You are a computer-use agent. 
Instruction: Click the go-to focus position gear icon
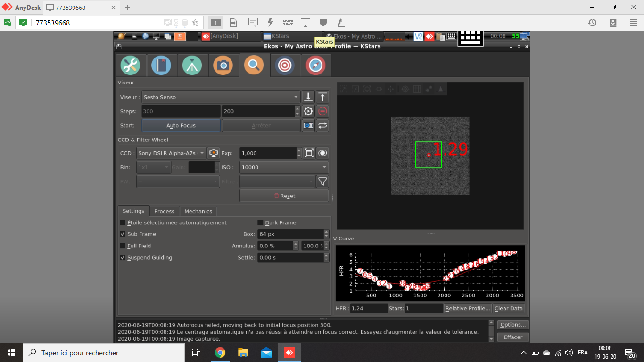(308, 111)
